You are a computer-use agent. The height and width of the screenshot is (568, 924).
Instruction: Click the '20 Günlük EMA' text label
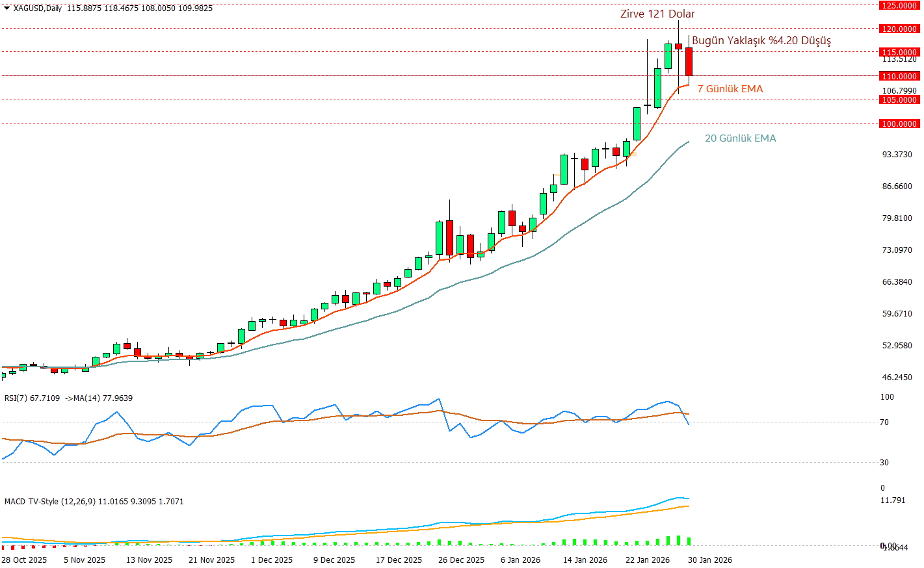pos(740,138)
